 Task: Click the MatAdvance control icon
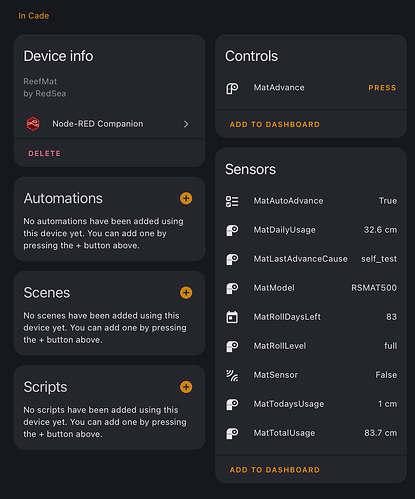coord(232,88)
